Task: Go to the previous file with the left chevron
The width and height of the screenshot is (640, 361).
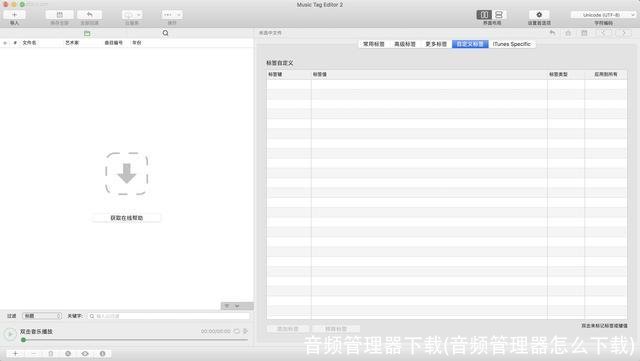Action: point(603,33)
